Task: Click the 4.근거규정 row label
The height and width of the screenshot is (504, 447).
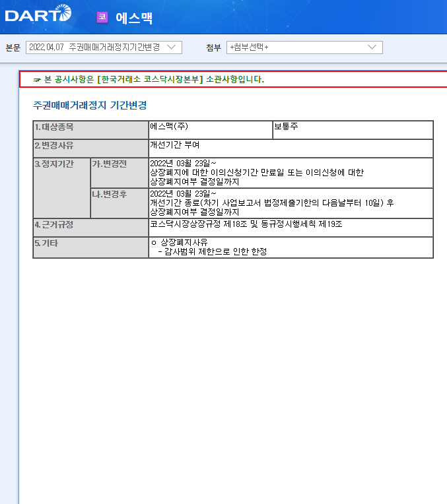Action: click(53, 224)
